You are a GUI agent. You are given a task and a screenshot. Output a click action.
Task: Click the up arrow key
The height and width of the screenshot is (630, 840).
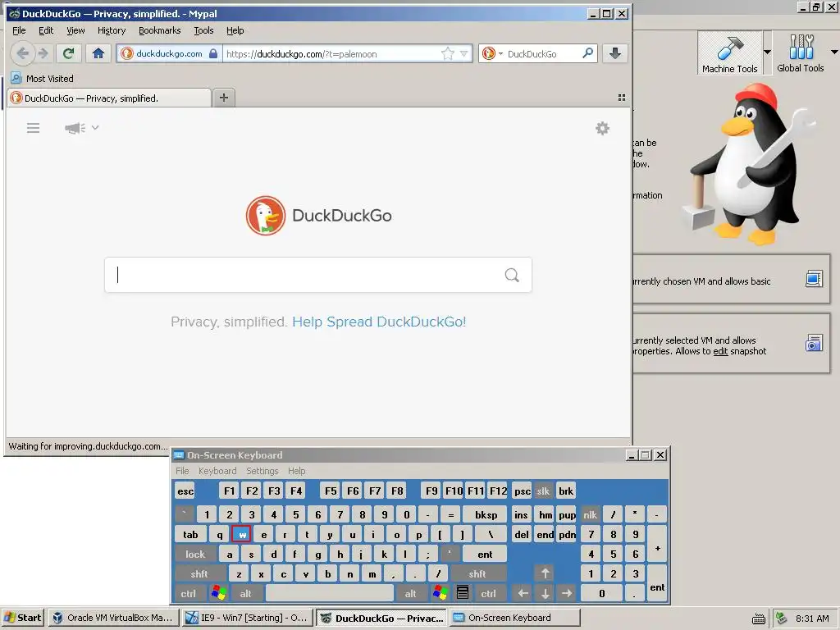pyautogui.click(x=545, y=573)
